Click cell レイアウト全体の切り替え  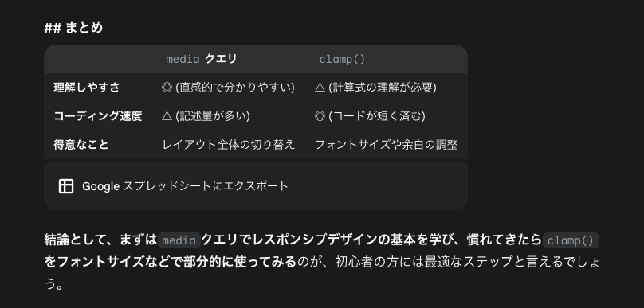coord(229,145)
